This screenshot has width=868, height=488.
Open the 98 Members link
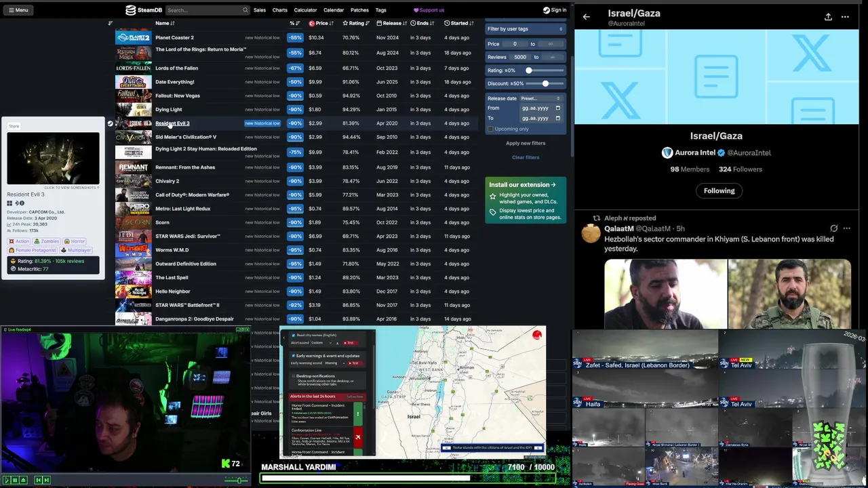coord(690,169)
